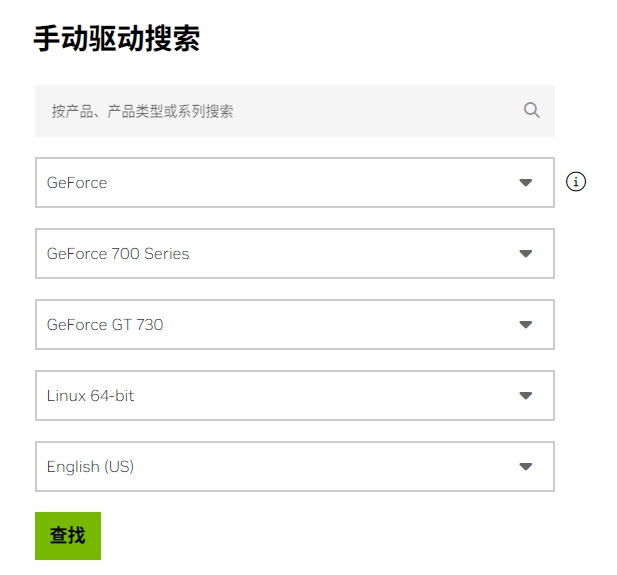This screenshot has height=575, width=617.
Task: Click the 'English (US)' label text
Action: tap(90, 467)
